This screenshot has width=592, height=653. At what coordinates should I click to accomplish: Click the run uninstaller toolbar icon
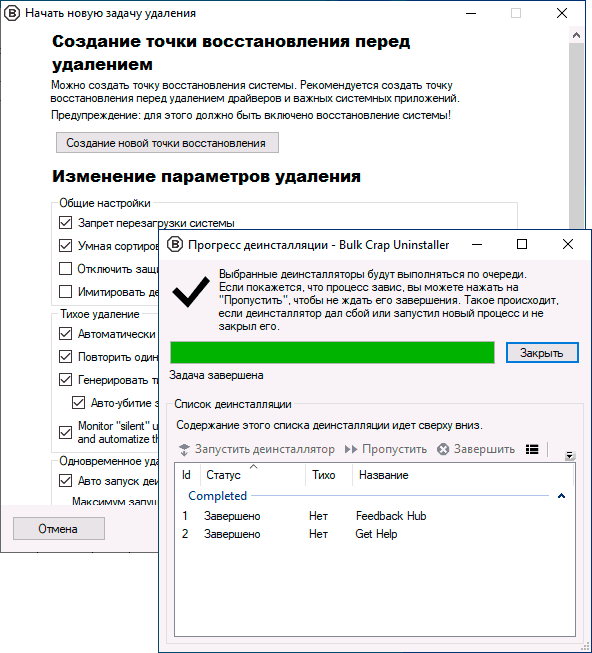pos(184,449)
